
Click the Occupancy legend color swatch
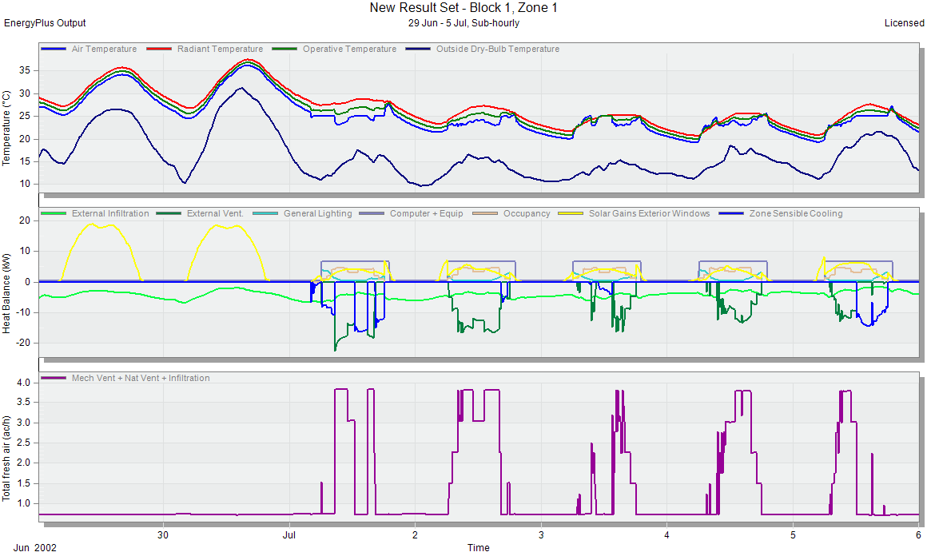[x=485, y=214]
